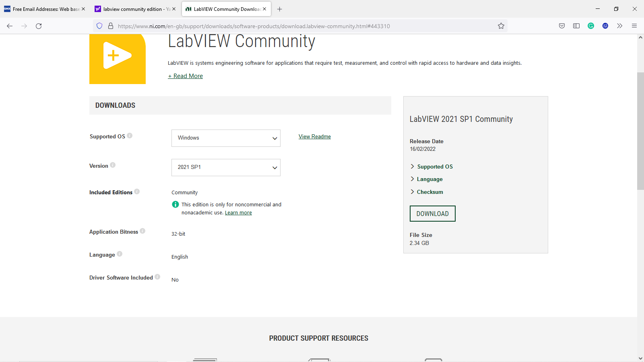Open the Firefox application menu

634,26
